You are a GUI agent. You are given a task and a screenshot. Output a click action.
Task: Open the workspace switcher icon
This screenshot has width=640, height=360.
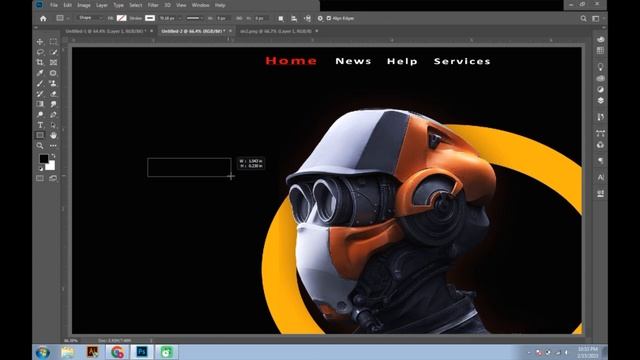pyautogui.click(x=596, y=18)
